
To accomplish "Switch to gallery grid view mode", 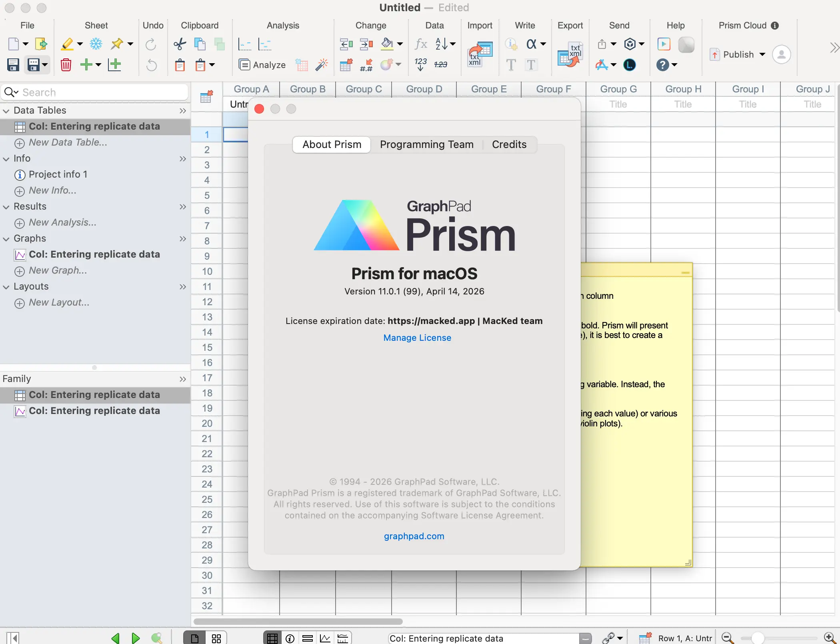I will (216, 638).
